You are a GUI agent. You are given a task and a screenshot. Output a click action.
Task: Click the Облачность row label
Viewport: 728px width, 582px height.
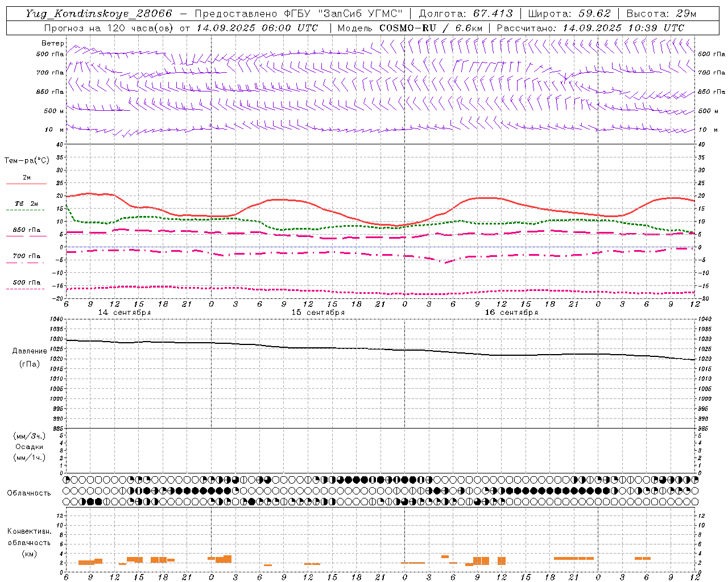[x=29, y=493]
